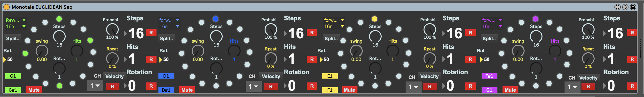
Task: Click the Hot-Swap Presets circular arrows icon
Action: (625, 7)
